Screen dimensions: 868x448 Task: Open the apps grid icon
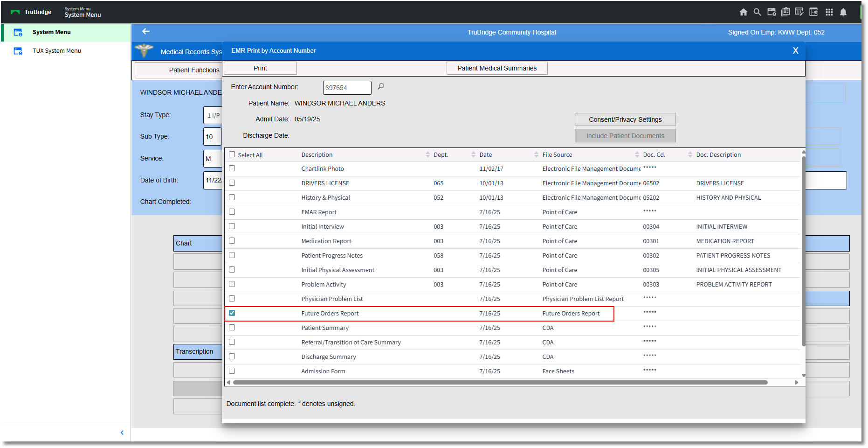[x=829, y=12]
